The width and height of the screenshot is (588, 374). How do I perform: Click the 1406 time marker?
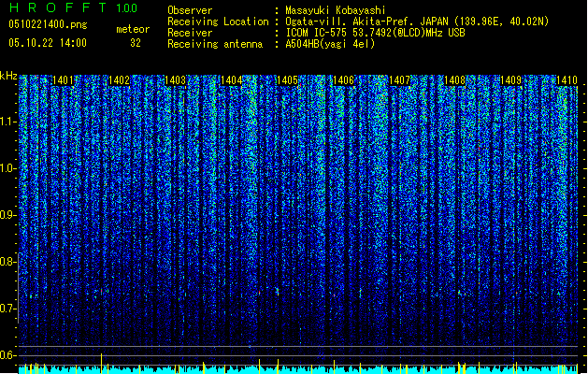tap(343, 80)
